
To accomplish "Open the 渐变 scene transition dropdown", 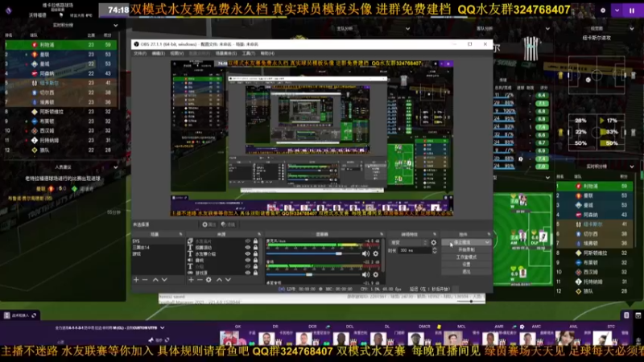I will pos(409,243).
